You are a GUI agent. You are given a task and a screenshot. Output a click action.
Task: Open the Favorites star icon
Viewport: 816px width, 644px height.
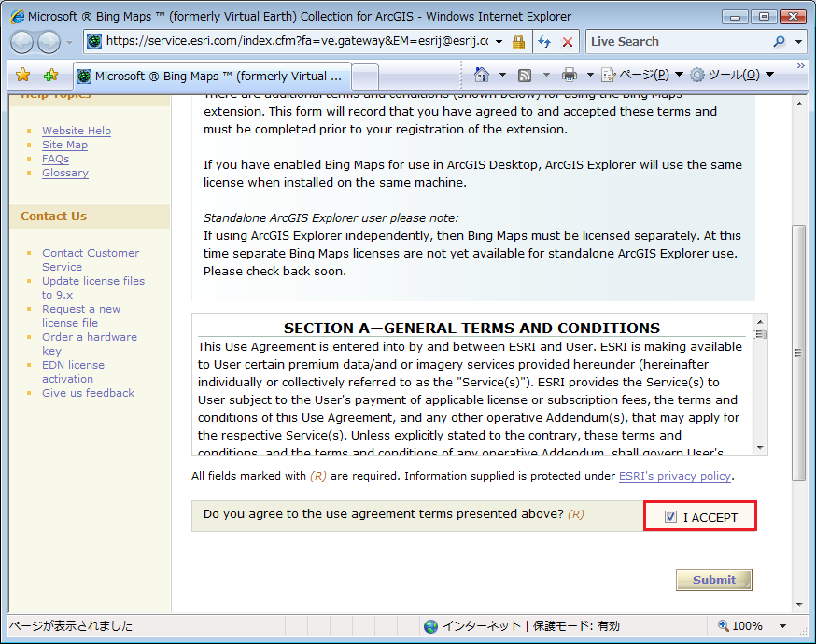coord(22,76)
